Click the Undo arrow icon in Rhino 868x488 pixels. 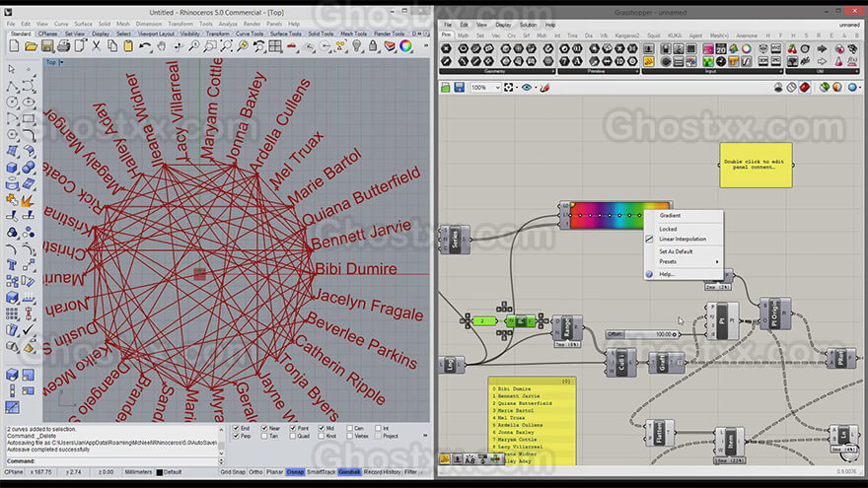coord(145,46)
